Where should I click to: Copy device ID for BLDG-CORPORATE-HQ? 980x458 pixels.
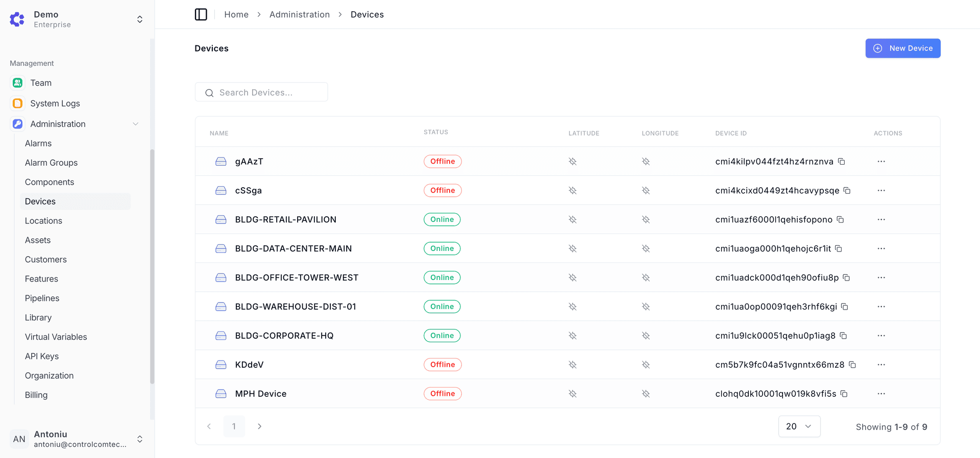pyautogui.click(x=844, y=336)
